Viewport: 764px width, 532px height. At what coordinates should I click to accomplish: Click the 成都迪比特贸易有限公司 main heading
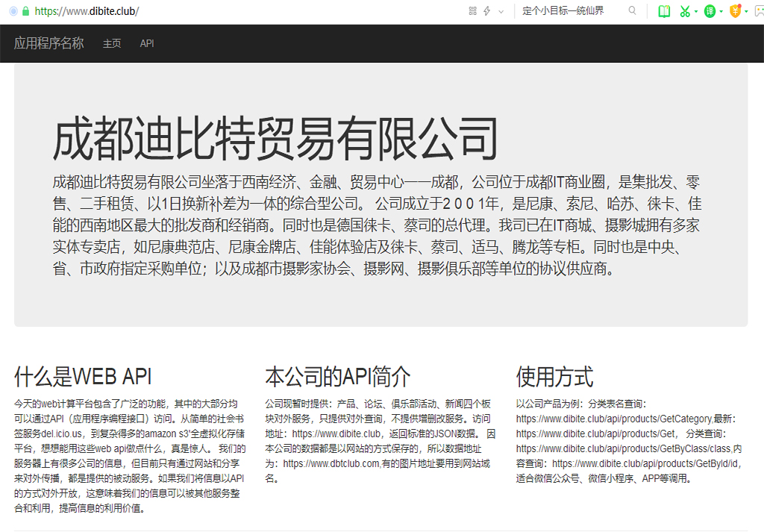tap(275, 140)
